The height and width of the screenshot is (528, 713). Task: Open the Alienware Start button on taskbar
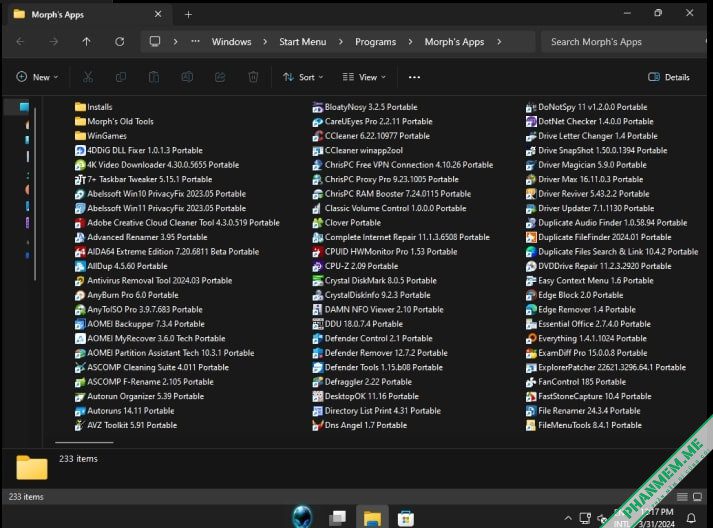pyautogui.click(x=302, y=517)
